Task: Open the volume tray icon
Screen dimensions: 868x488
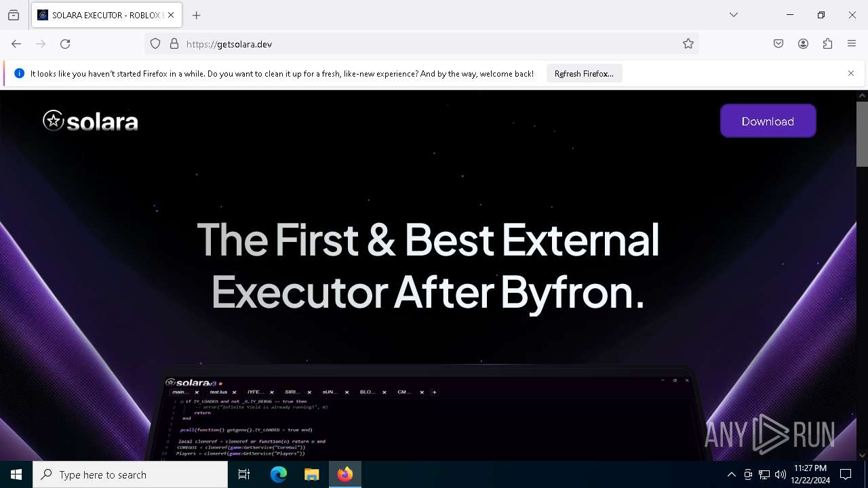Action: point(781,474)
